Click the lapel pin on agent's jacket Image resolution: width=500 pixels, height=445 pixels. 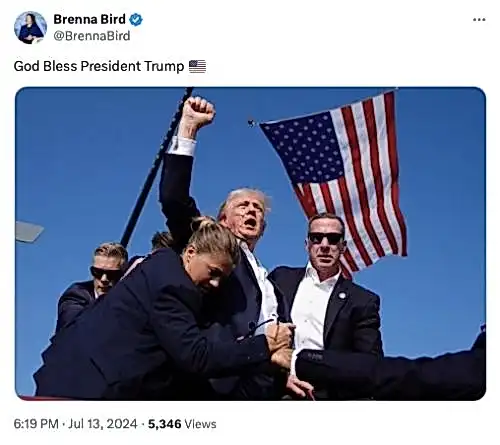(x=342, y=295)
